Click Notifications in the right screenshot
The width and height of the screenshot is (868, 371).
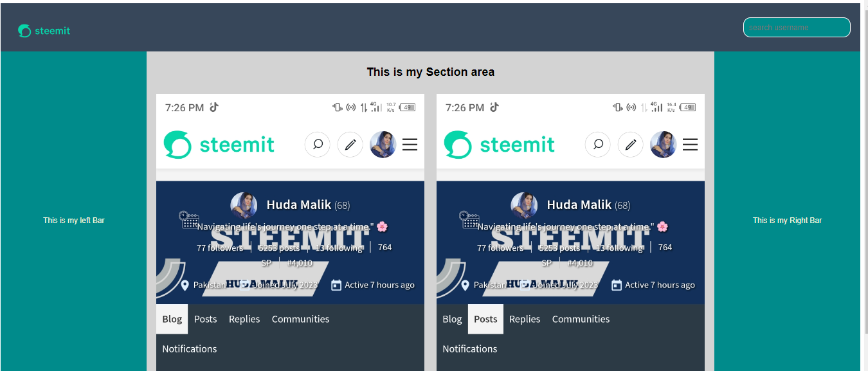(x=470, y=348)
